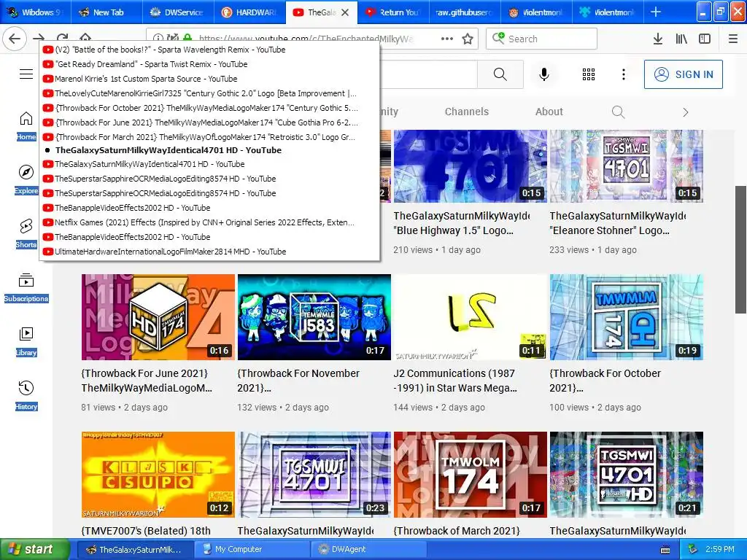Select history entry Netflix Games (2021) Effects
747x560 pixels.
click(209, 222)
